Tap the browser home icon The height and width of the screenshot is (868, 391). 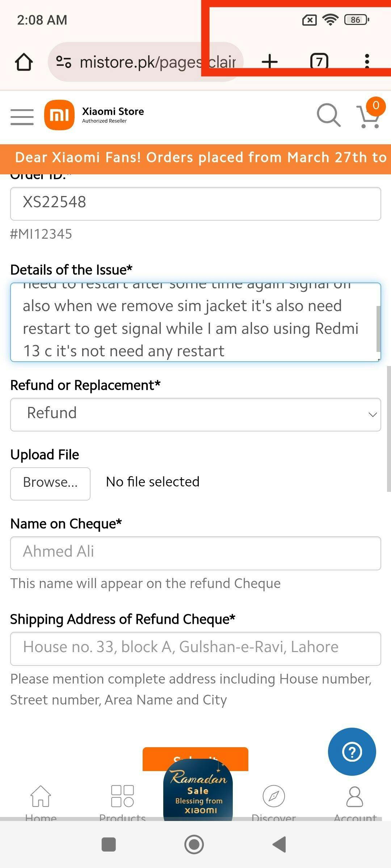click(x=24, y=62)
